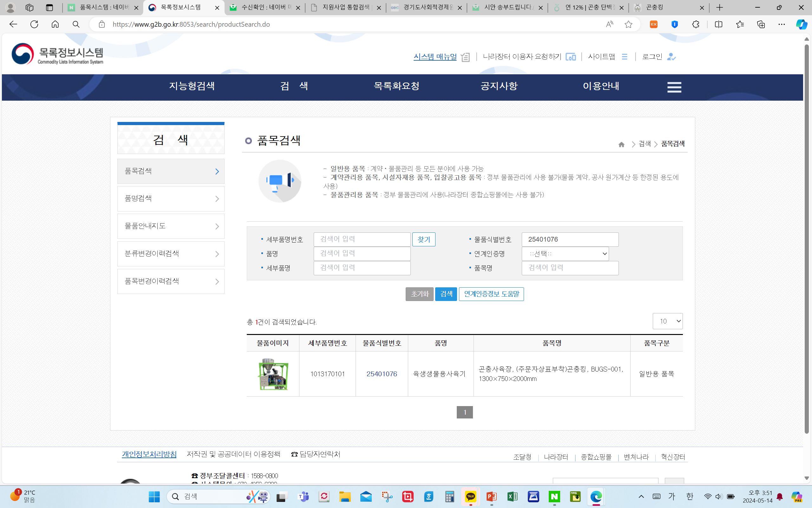This screenshot has height=508, width=812.
Task: Click 나라장터 이용자 요청하기 link
Action: [x=522, y=57]
